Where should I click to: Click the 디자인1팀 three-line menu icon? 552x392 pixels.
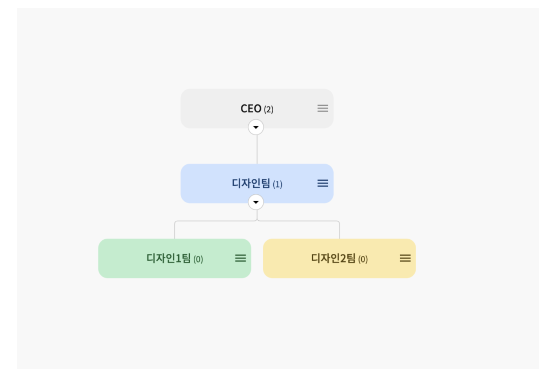click(x=240, y=258)
